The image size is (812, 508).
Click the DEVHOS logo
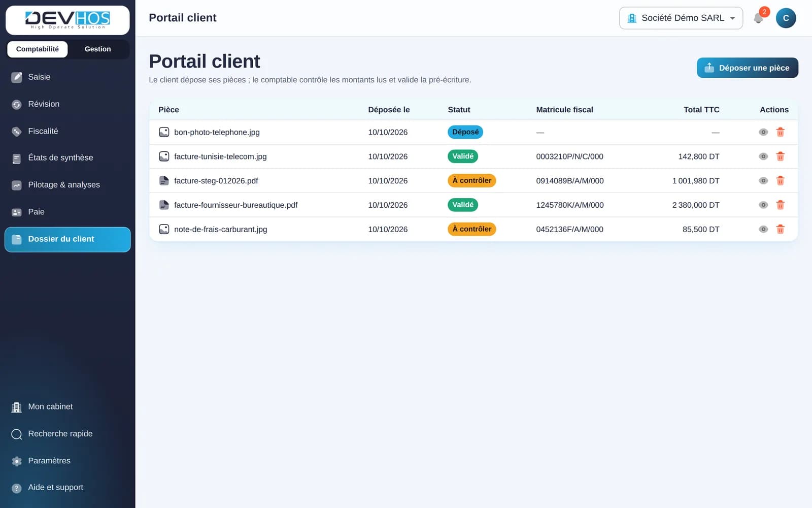click(67, 20)
